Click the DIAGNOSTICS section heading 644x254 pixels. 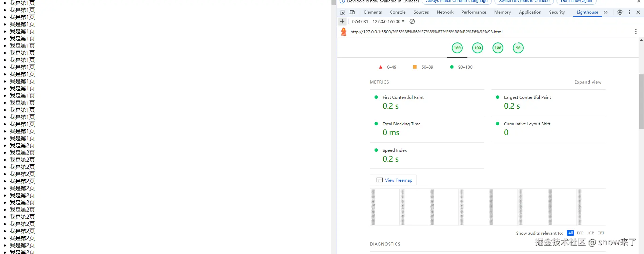pos(385,244)
